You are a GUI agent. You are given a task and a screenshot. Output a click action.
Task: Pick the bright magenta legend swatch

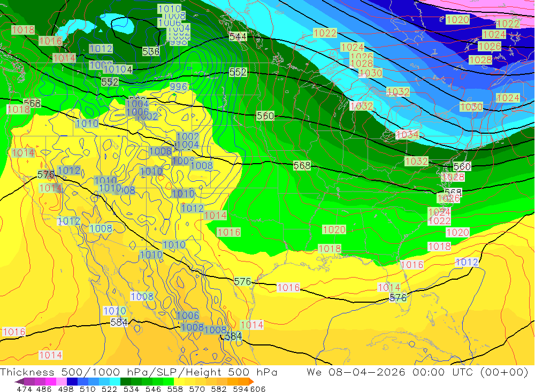pyautogui.click(x=51, y=381)
